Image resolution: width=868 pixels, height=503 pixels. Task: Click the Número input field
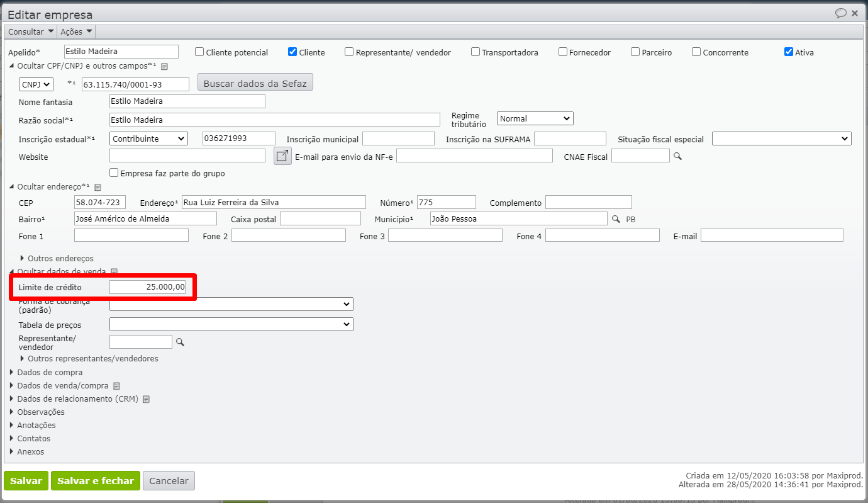(x=447, y=202)
